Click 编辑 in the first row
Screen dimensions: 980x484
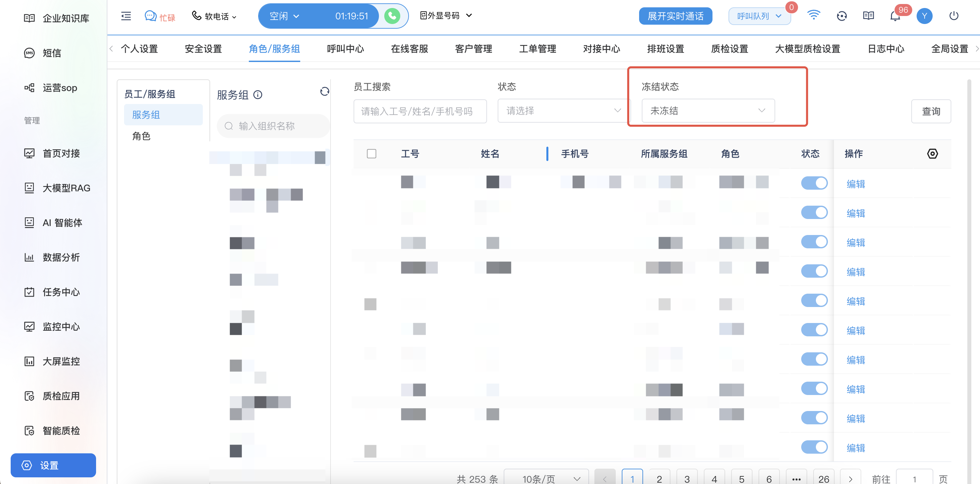pos(856,184)
